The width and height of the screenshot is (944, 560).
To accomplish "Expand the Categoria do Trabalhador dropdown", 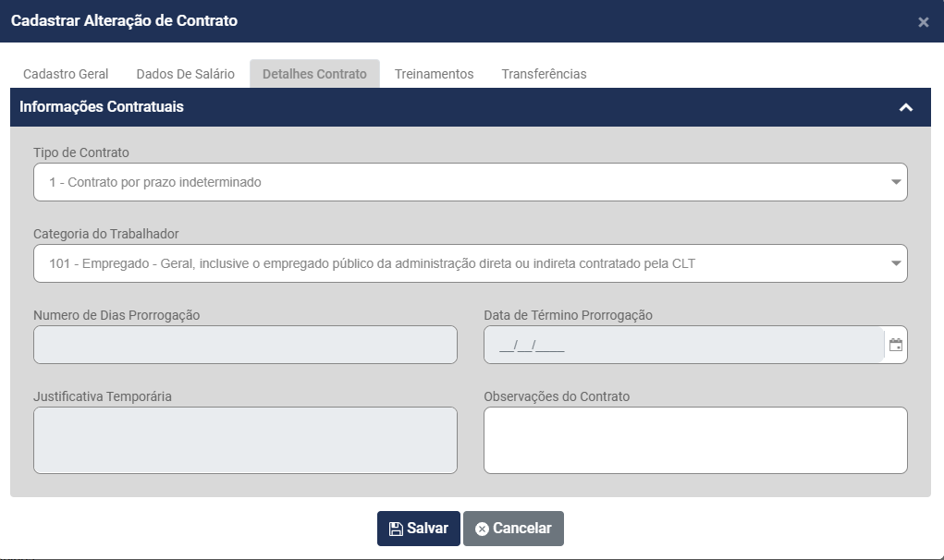I will pos(470,263).
